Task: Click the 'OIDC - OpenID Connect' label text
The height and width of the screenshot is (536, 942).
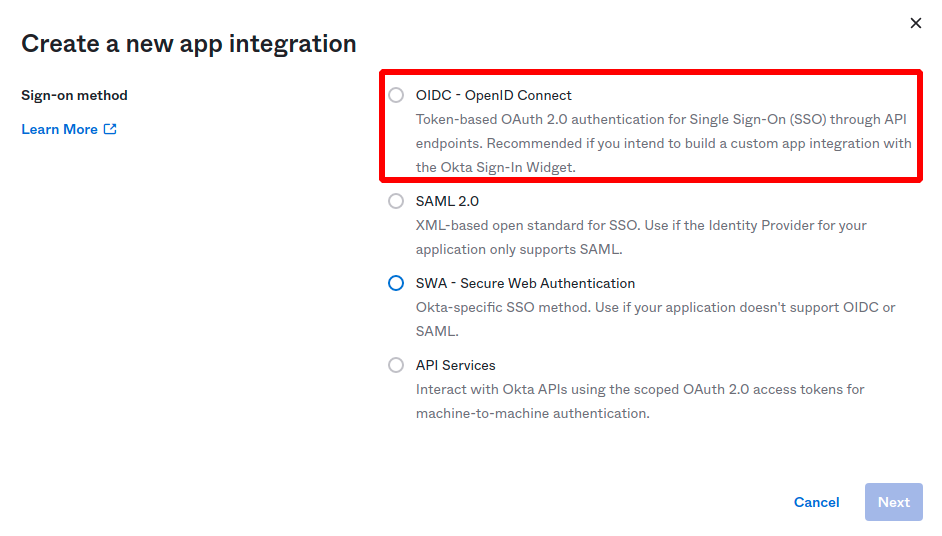Action: coord(493,95)
